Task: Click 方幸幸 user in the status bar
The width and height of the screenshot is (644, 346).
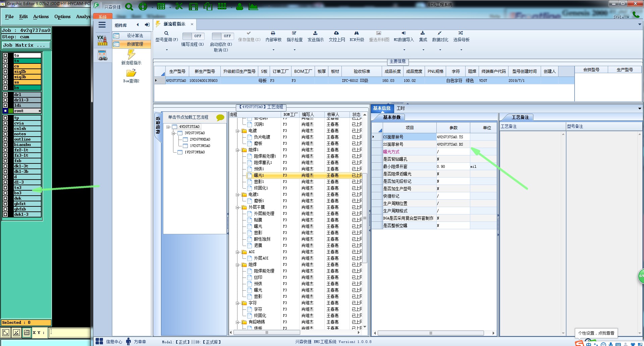Action: (136, 342)
